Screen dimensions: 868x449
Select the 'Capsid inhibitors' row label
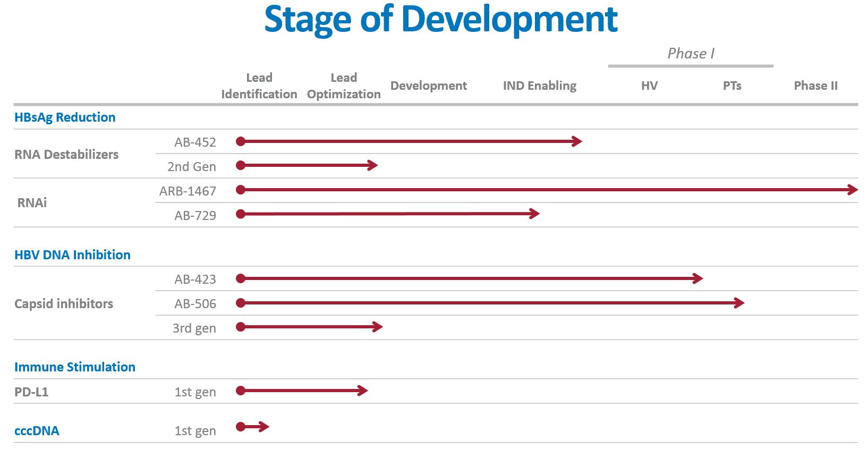64,304
